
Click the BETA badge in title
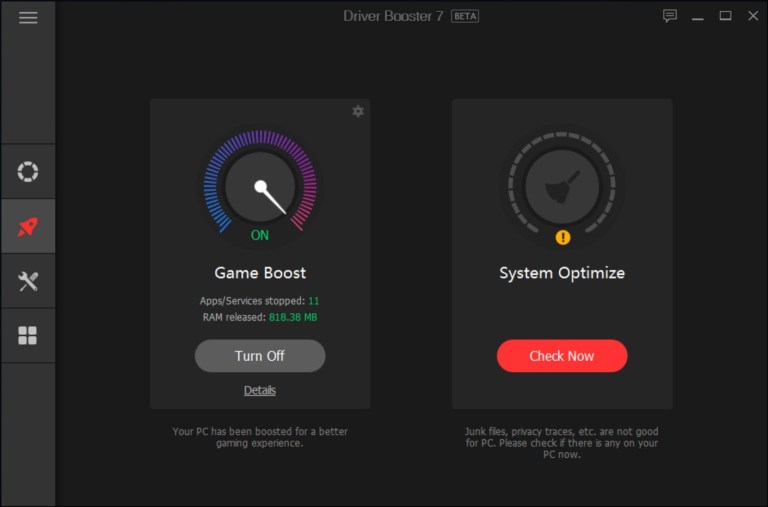[x=465, y=16]
